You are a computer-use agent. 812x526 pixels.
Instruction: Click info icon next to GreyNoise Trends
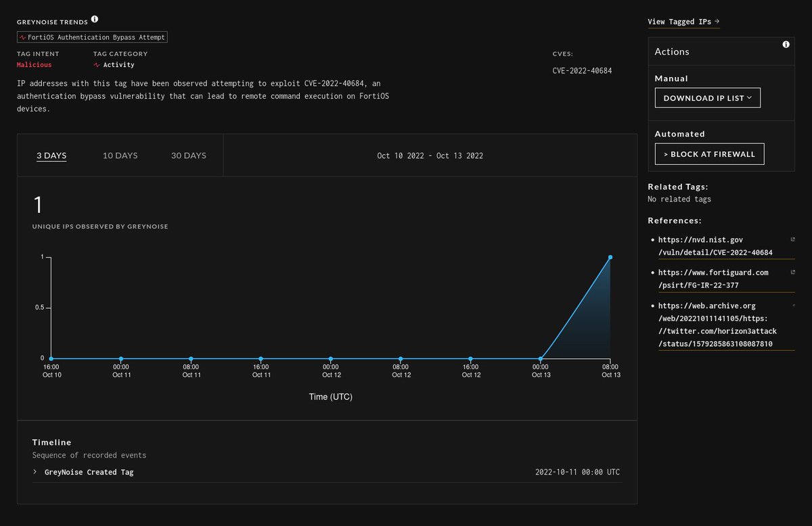tap(94, 20)
